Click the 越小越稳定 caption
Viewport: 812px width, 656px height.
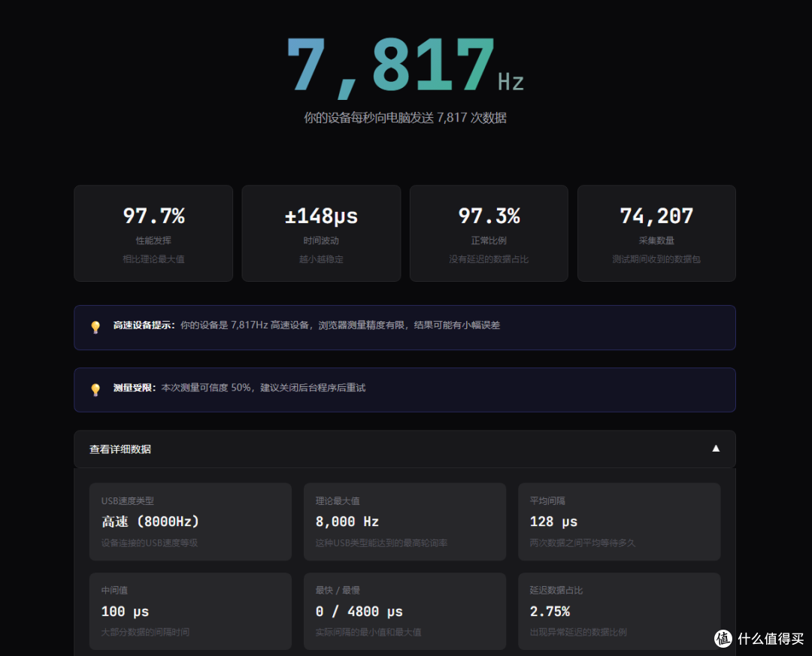pos(321,259)
